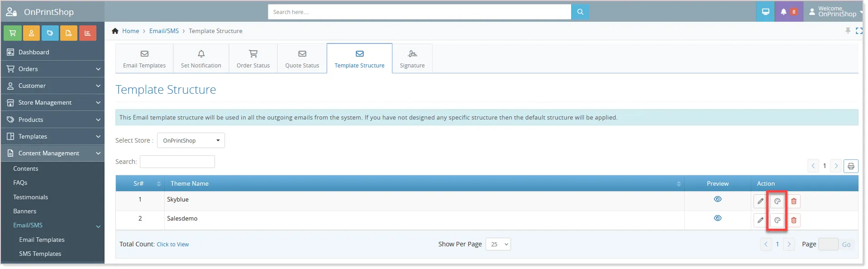The width and height of the screenshot is (868, 269).
Task: Click the Email/SMS breadcrumb link
Action: tap(164, 31)
